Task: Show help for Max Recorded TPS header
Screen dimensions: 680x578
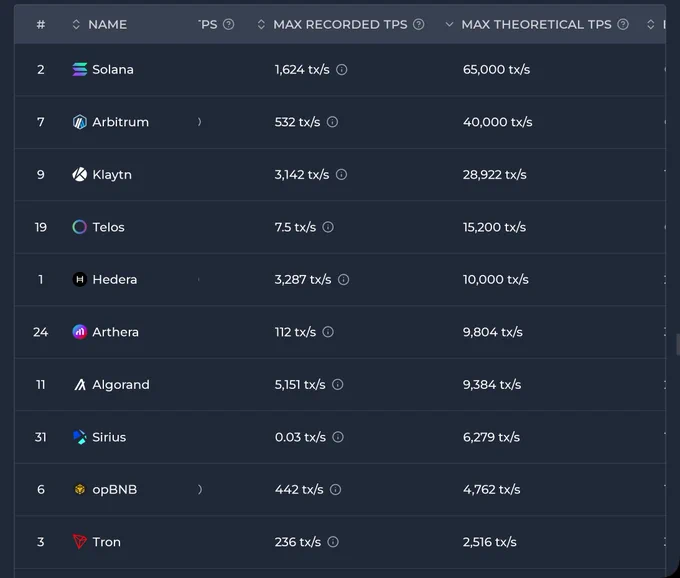Action: 418,24
